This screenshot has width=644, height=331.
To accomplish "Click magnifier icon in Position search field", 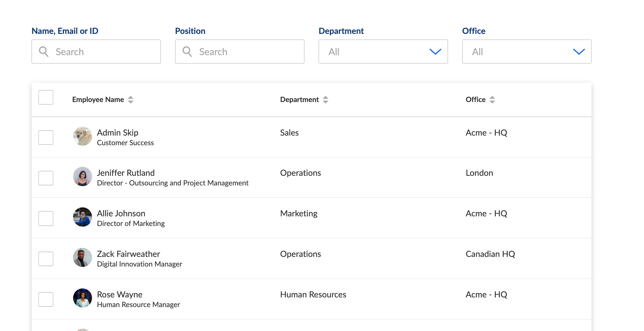I will coord(187,52).
